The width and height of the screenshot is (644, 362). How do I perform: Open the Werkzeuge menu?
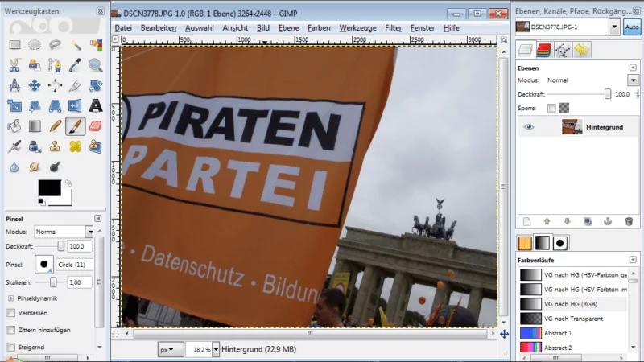(357, 28)
